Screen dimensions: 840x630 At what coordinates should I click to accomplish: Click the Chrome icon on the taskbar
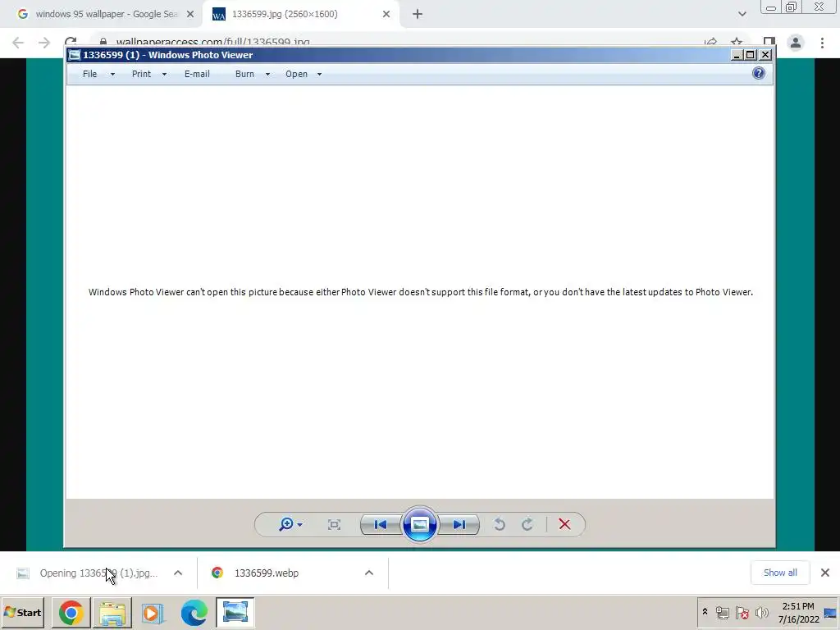pyautogui.click(x=71, y=612)
